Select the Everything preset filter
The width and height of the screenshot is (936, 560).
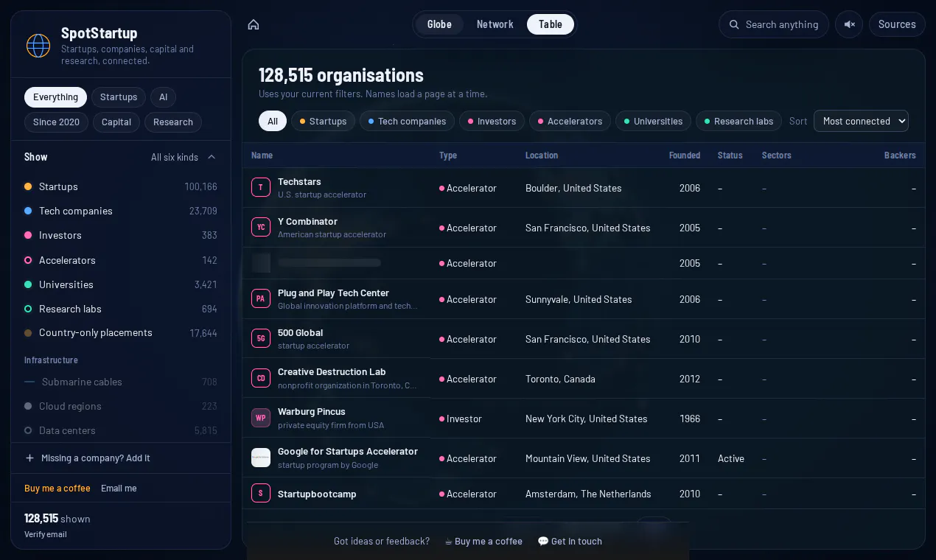(55, 97)
